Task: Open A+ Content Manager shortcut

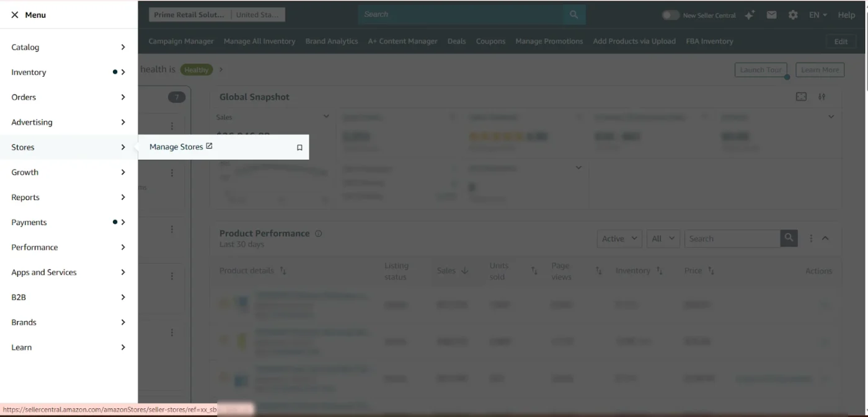Action: coord(402,41)
